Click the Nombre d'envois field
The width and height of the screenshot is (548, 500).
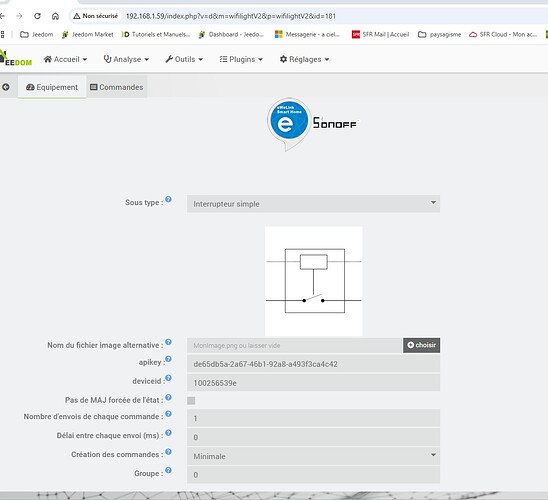coord(313,418)
